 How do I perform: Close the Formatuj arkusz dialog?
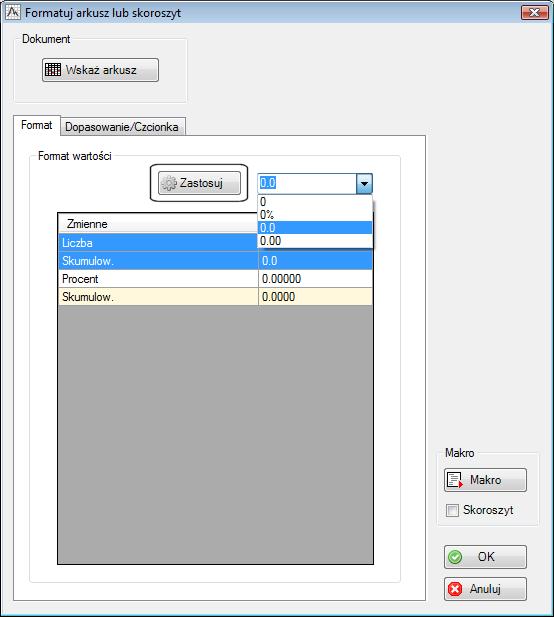click(x=534, y=13)
